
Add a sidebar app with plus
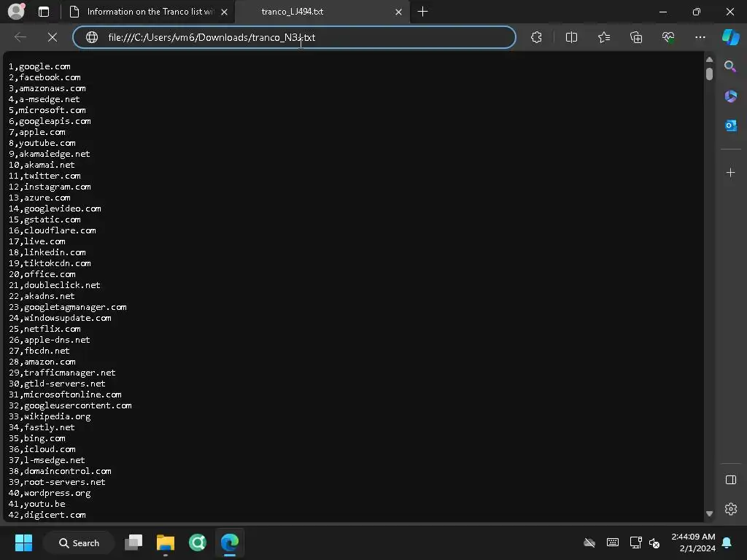(x=730, y=172)
